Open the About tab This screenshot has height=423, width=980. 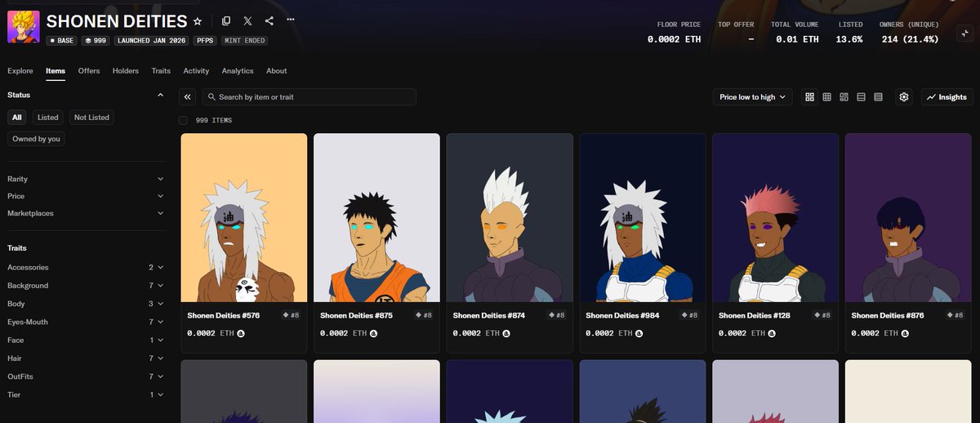point(277,71)
